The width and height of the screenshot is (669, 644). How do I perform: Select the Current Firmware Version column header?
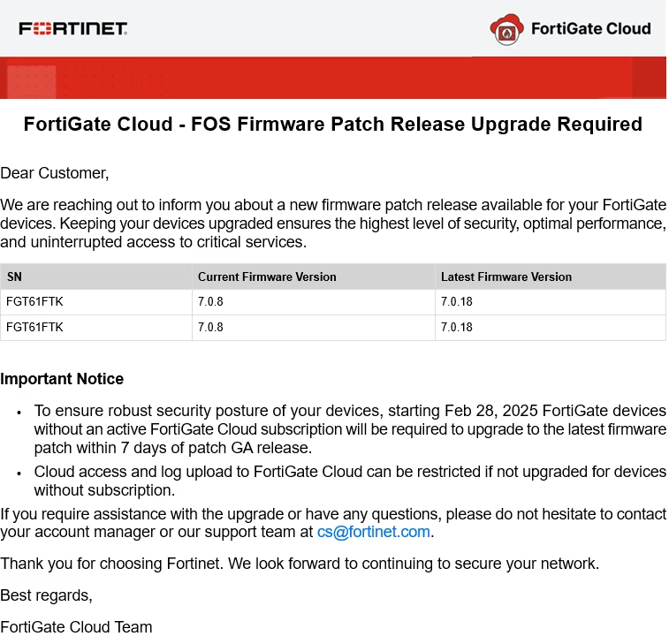pyautogui.click(x=314, y=277)
